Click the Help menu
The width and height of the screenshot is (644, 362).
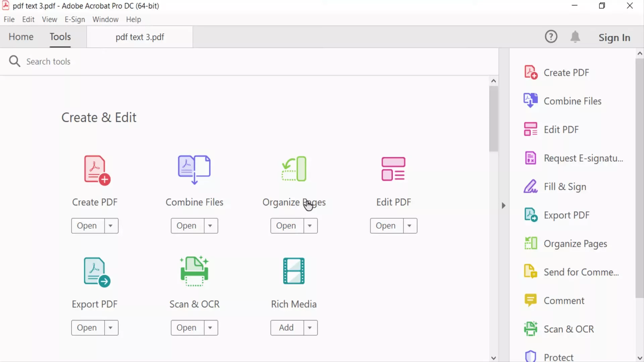pos(133,19)
